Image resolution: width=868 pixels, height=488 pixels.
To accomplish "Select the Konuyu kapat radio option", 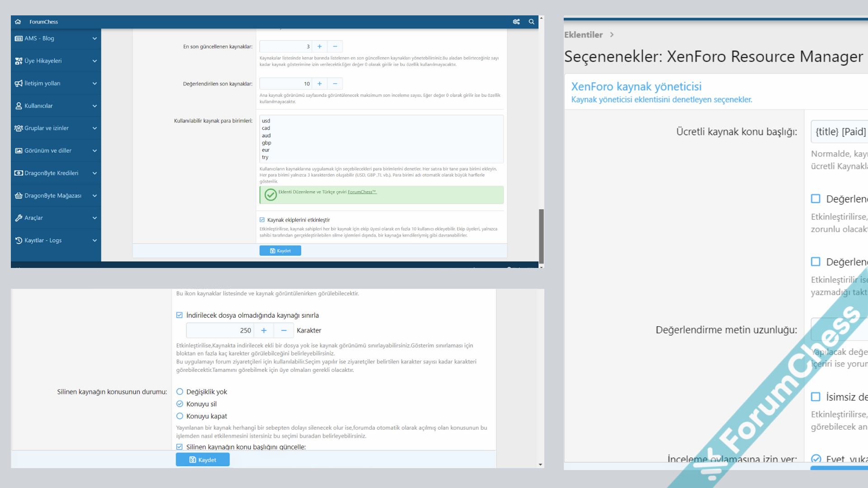I will (180, 416).
